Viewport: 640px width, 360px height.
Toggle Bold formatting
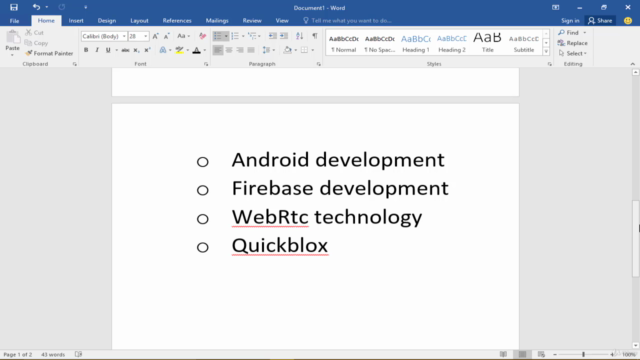coord(86,50)
